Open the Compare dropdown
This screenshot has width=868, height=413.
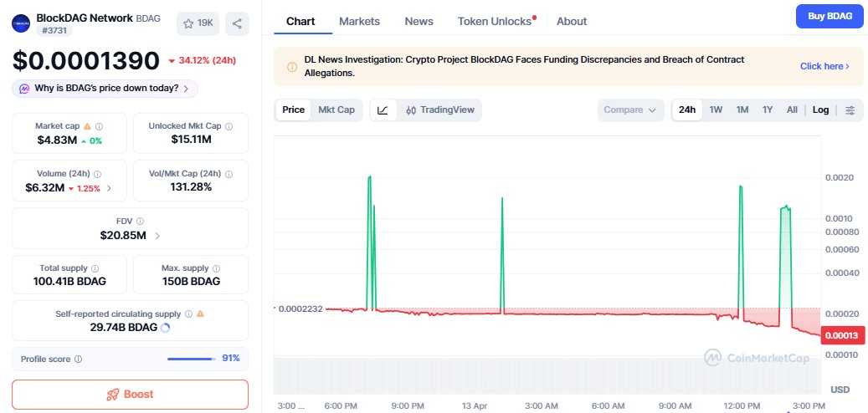(x=630, y=110)
